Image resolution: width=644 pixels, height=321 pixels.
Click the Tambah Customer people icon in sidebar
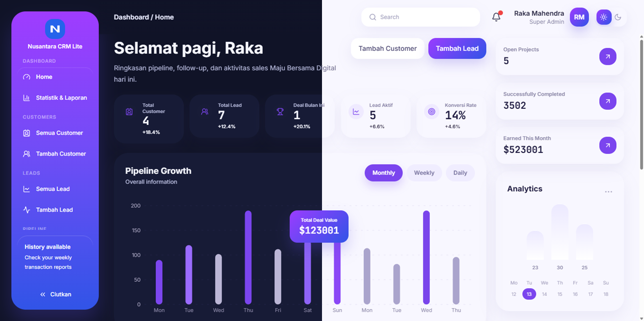pos(27,154)
